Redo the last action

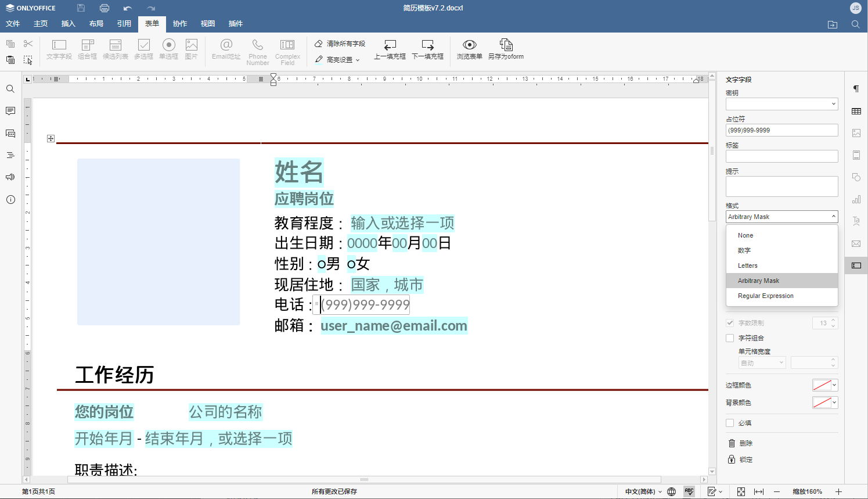(x=151, y=8)
